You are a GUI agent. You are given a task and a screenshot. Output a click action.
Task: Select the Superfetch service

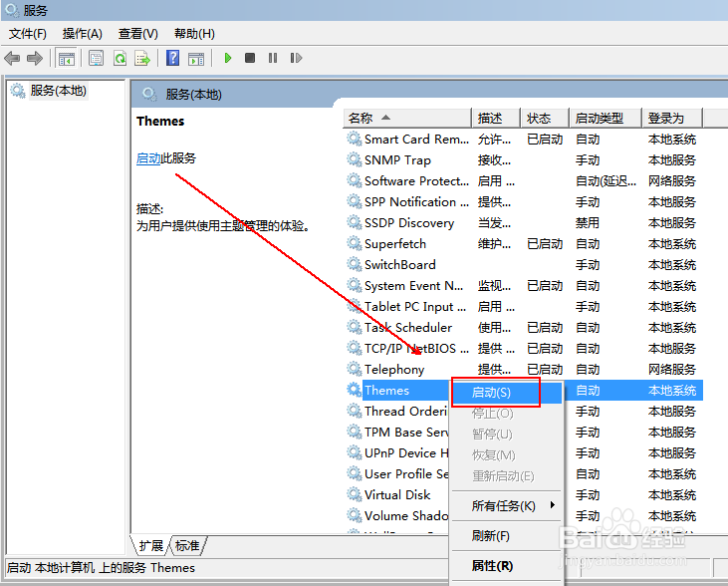coord(524,244)
